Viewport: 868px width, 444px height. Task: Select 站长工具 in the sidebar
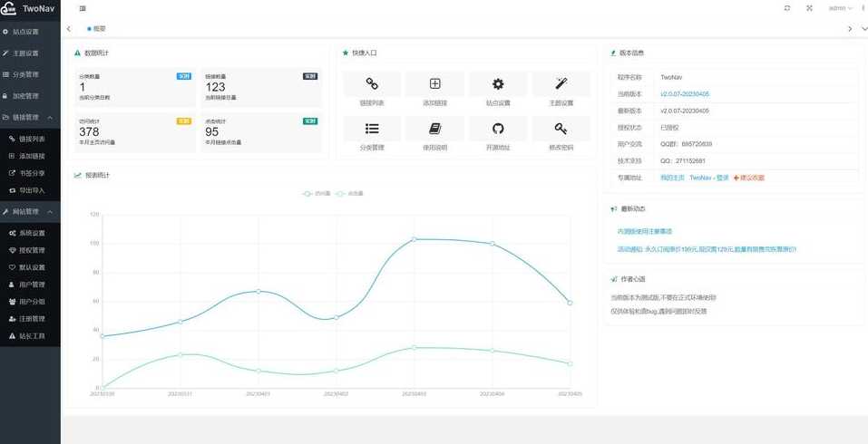(30, 336)
